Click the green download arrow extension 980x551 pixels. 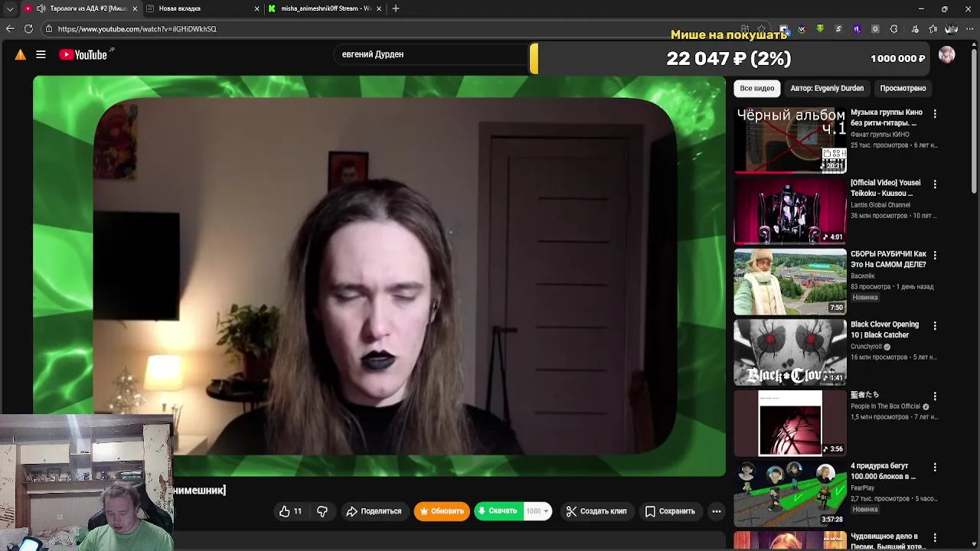click(x=820, y=29)
